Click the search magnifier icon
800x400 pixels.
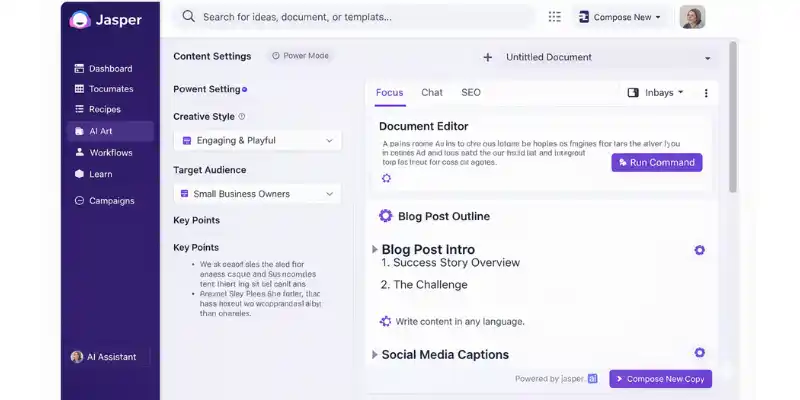coord(189,16)
